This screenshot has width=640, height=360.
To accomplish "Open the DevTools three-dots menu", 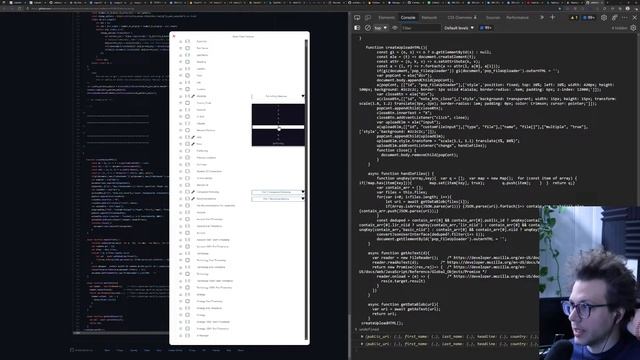I will 624,18.
